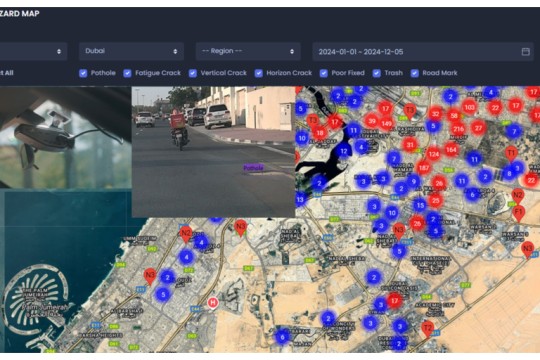
Task: Open the red 124 hazard cluster
Action: pyautogui.click(x=434, y=154)
